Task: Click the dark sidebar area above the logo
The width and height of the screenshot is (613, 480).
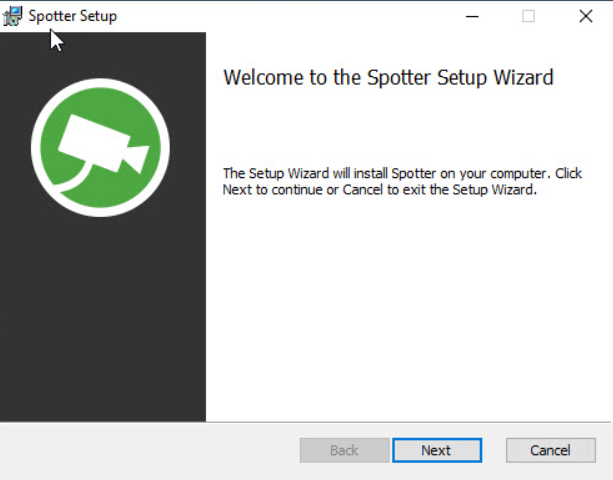Action: pyautogui.click(x=103, y=50)
